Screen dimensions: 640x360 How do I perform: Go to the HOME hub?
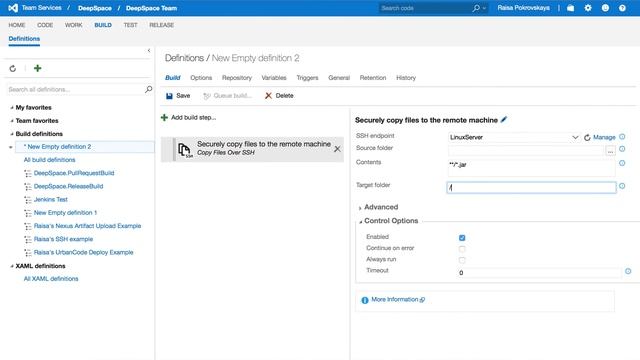(17, 25)
